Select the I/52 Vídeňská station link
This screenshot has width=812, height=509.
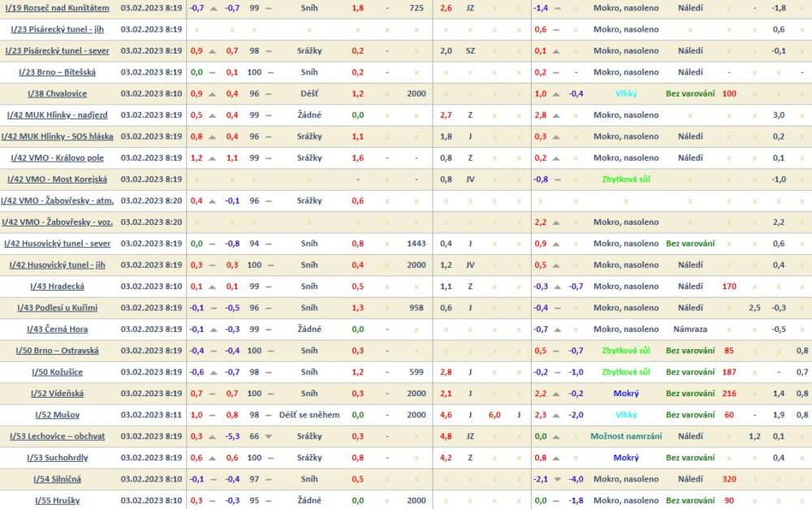57,394
